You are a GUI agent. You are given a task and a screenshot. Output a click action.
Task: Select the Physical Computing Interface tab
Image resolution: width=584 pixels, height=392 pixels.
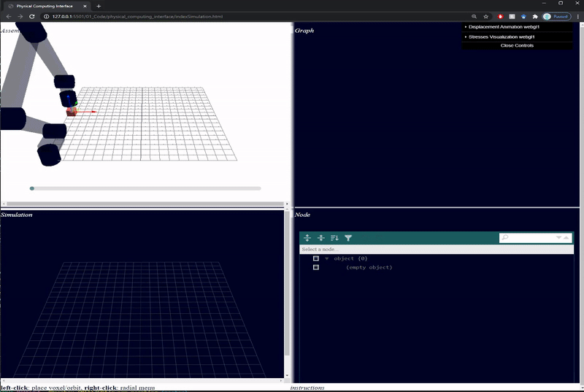44,5
